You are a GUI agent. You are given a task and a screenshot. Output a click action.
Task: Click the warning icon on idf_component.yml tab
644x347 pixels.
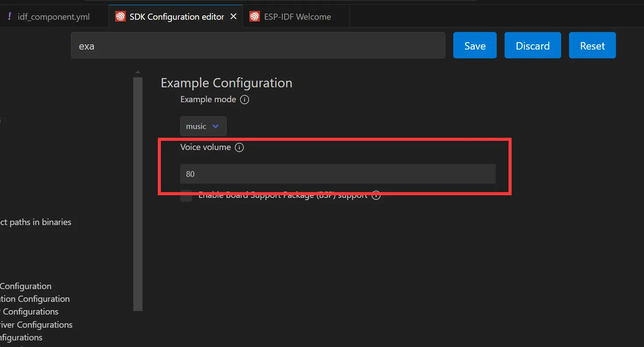(x=10, y=16)
